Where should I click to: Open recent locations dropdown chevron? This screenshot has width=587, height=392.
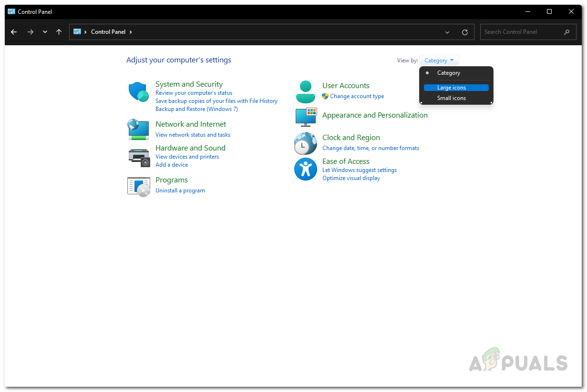45,32
